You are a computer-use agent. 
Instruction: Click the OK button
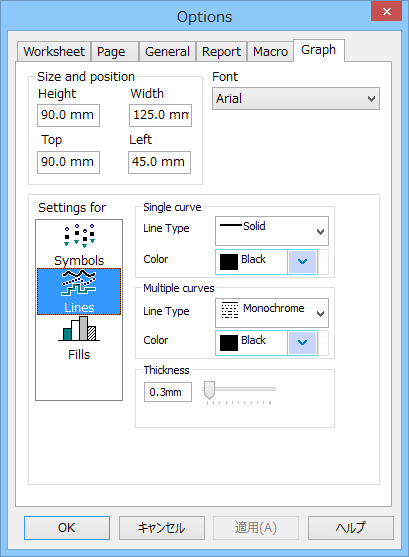click(x=67, y=528)
